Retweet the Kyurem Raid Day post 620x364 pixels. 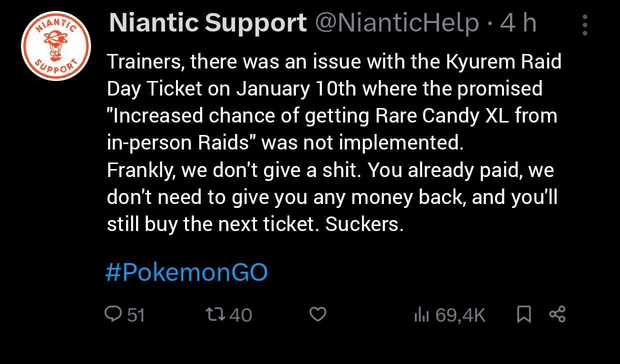coord(215,314)
